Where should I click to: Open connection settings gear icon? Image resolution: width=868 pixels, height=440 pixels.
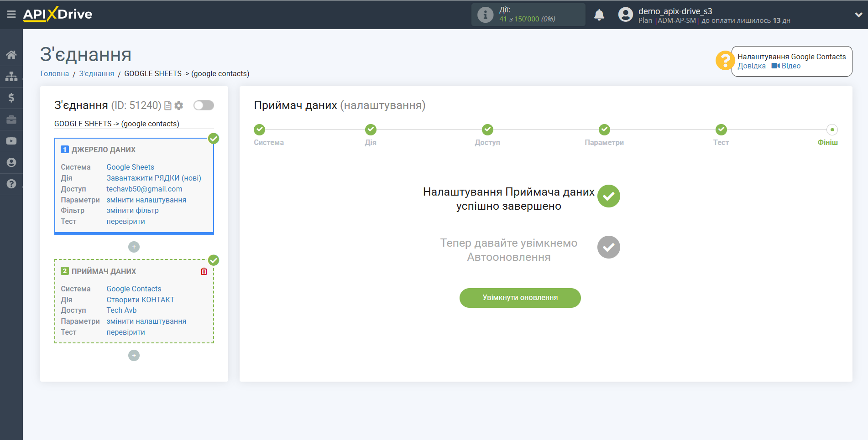pyautogui.click(x=179, y=105)
